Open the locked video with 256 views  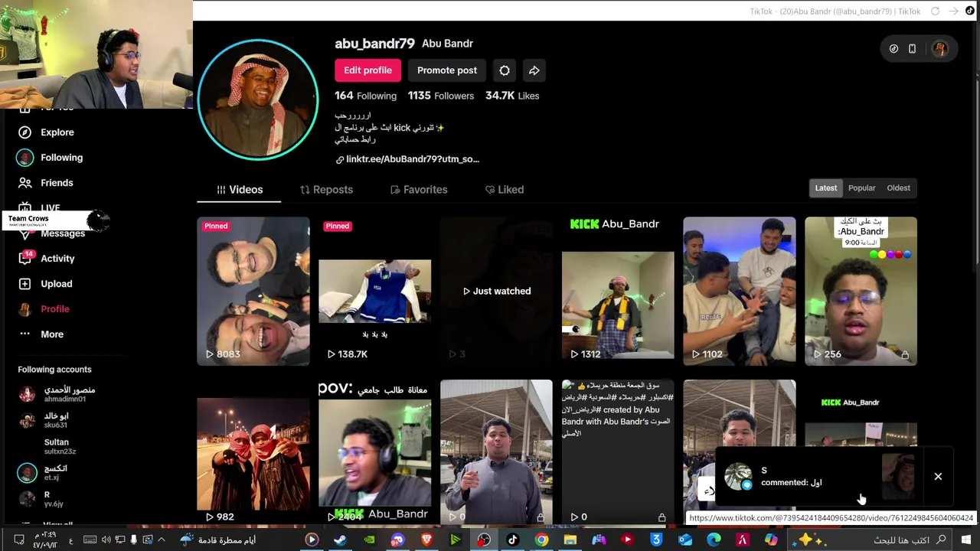point(861,291)
